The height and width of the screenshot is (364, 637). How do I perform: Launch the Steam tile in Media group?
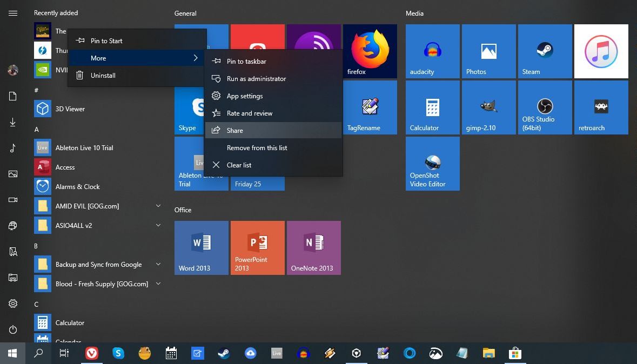[x=545, y=51]
